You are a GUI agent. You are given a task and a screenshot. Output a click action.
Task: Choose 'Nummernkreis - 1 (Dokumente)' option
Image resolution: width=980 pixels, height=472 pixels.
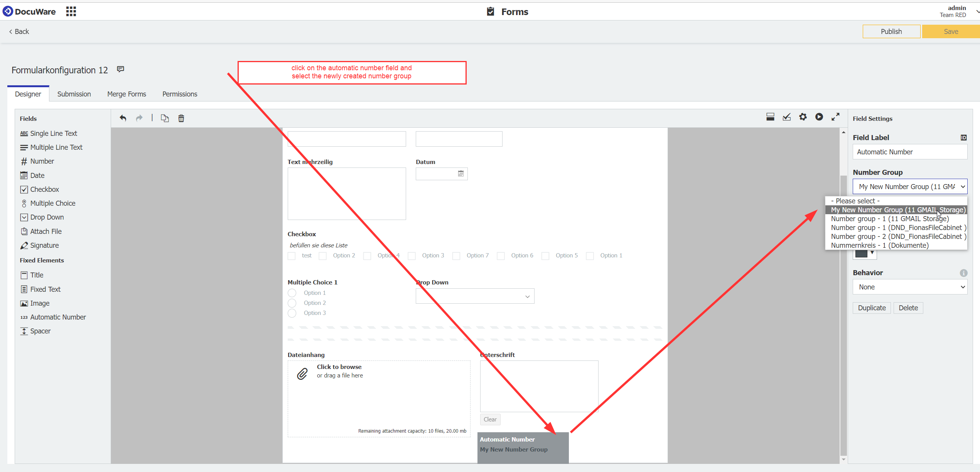(880, 245)
